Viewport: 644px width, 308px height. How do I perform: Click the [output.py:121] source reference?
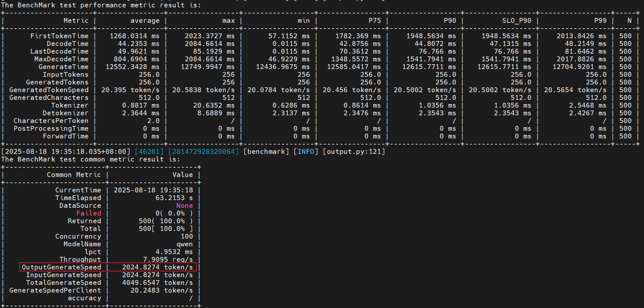354,152
